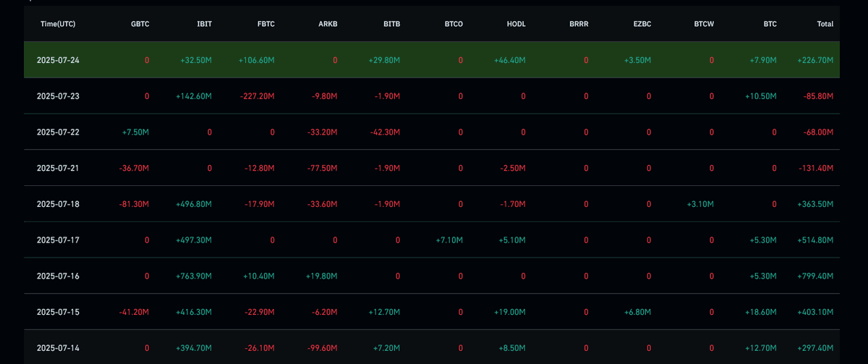Screen dimensions: 868x364
Task: Click the +106.60M FBTC value
Action: [x=257, y=60]
